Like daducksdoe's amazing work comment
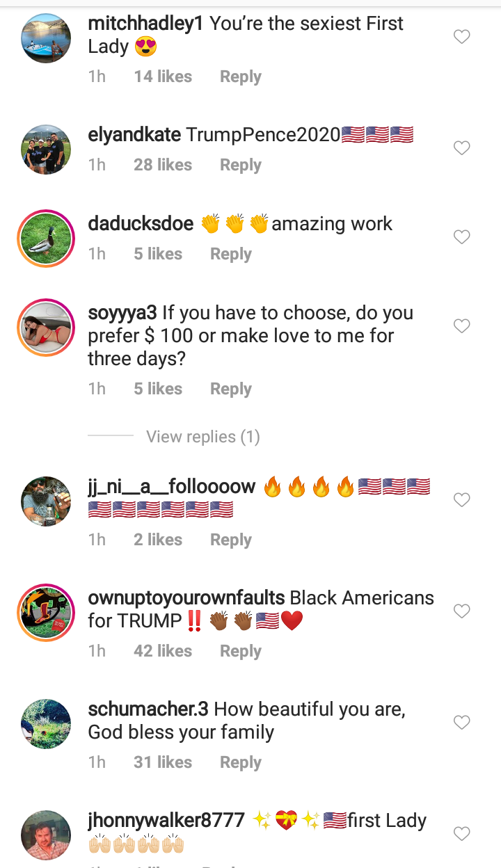501x868 pixels. click(462, 237)
